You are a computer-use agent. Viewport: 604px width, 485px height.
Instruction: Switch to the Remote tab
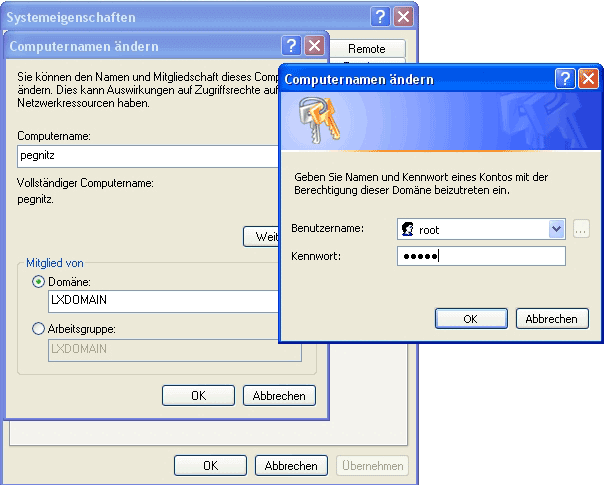pyautogui.click(x=367, y=47)
